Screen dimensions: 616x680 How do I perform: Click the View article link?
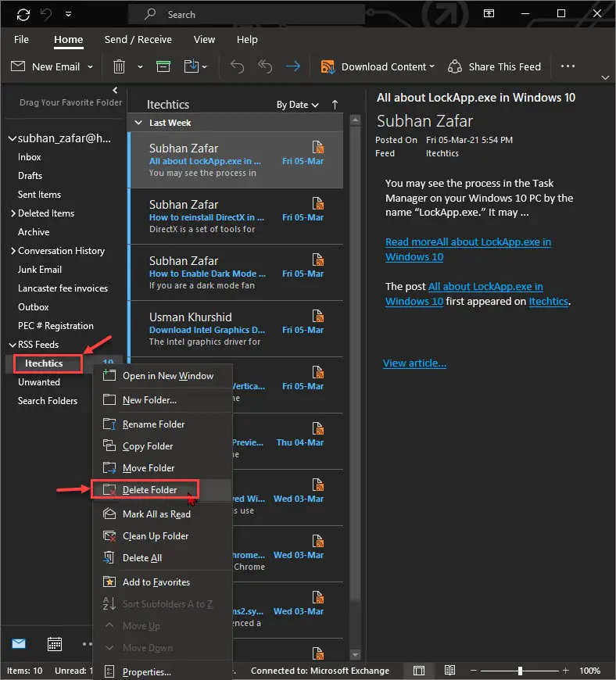click(414, 363)
